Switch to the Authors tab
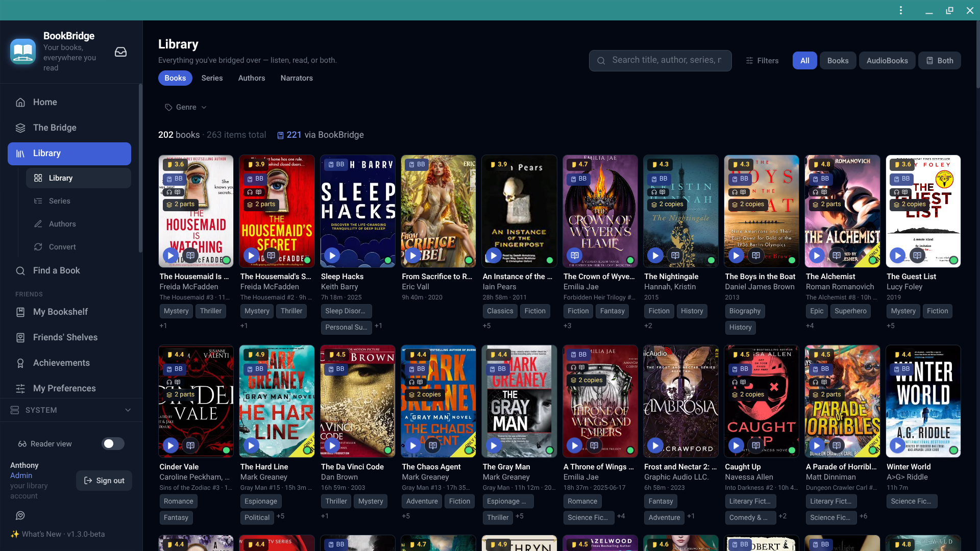 pyautogui.click(x=252, y=78)
